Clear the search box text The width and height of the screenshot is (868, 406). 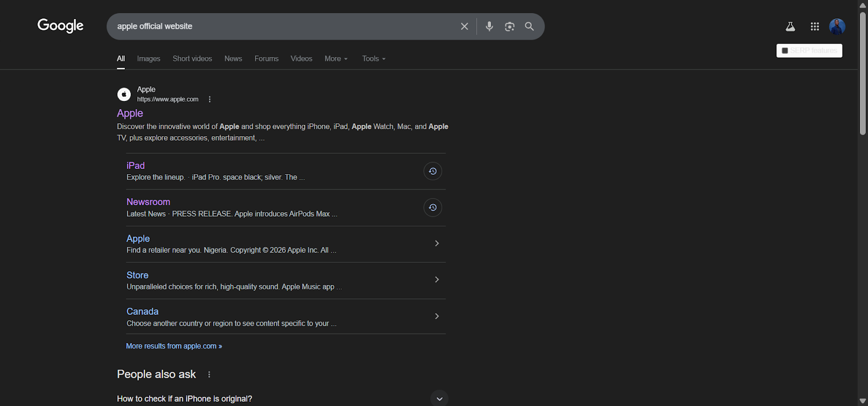pos(464,27)
